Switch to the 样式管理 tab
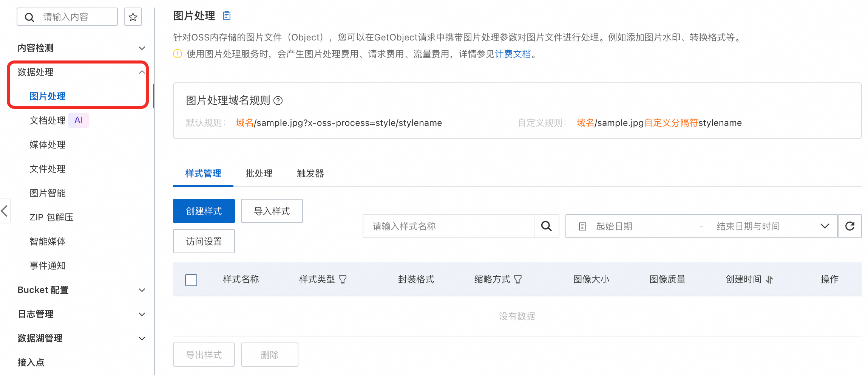The image size is (868, 375). coord(203,174)
